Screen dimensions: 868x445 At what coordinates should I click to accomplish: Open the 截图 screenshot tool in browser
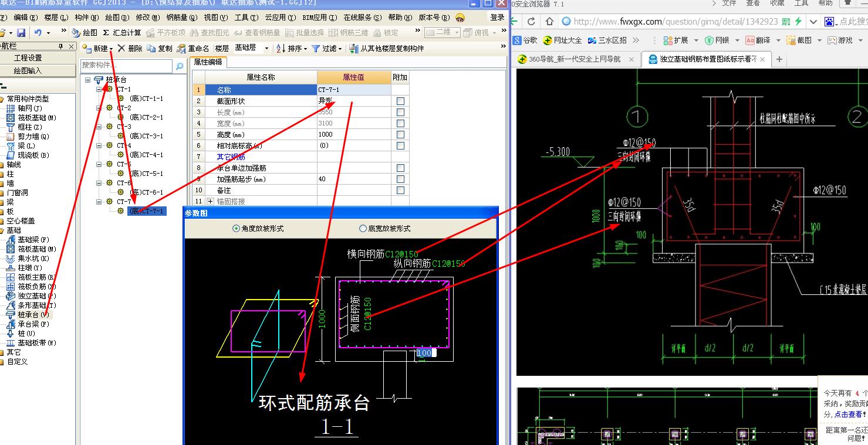[799, 40]
